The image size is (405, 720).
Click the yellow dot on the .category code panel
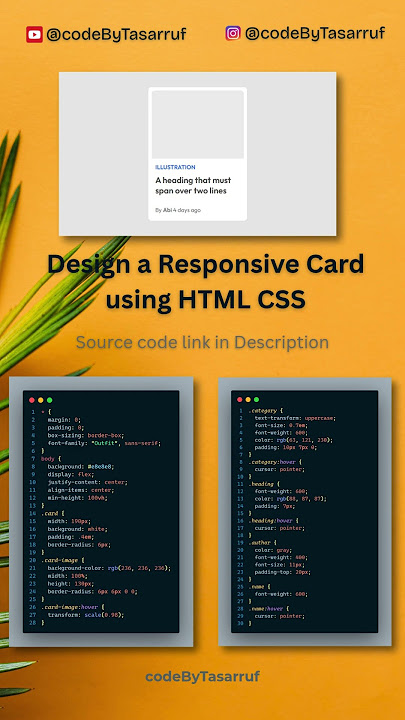click(x=248, y=399)
